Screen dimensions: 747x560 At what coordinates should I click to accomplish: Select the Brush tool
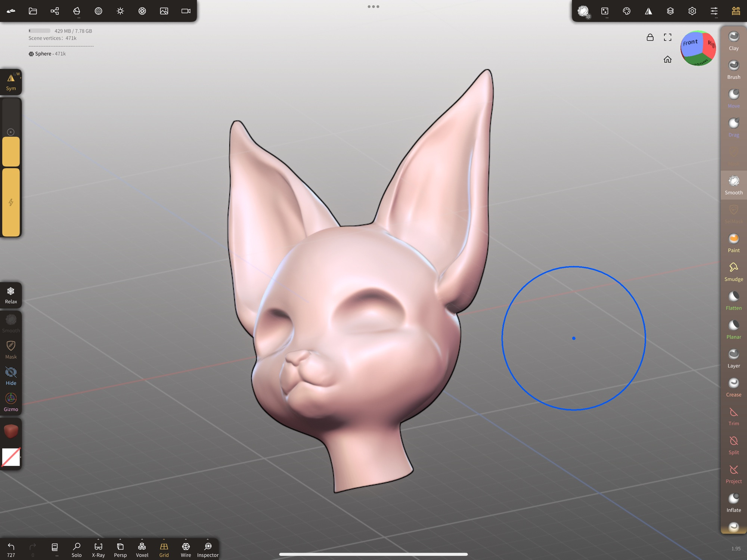point(734,70)
